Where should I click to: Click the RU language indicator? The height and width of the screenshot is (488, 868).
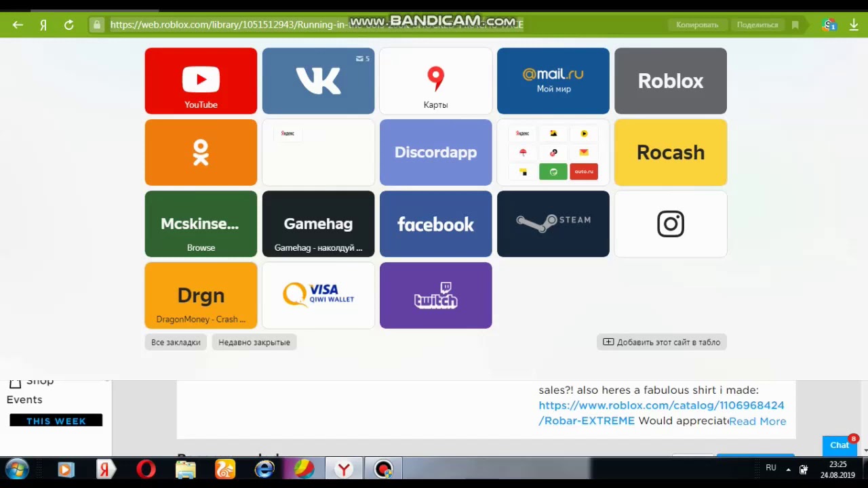771,468
